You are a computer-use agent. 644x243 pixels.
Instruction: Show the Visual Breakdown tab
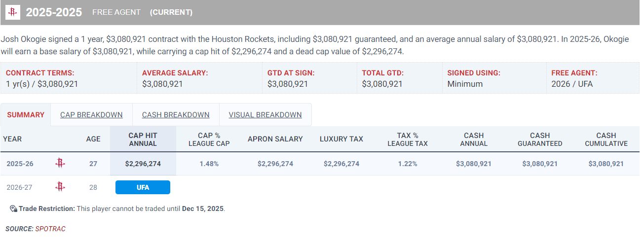265,115
